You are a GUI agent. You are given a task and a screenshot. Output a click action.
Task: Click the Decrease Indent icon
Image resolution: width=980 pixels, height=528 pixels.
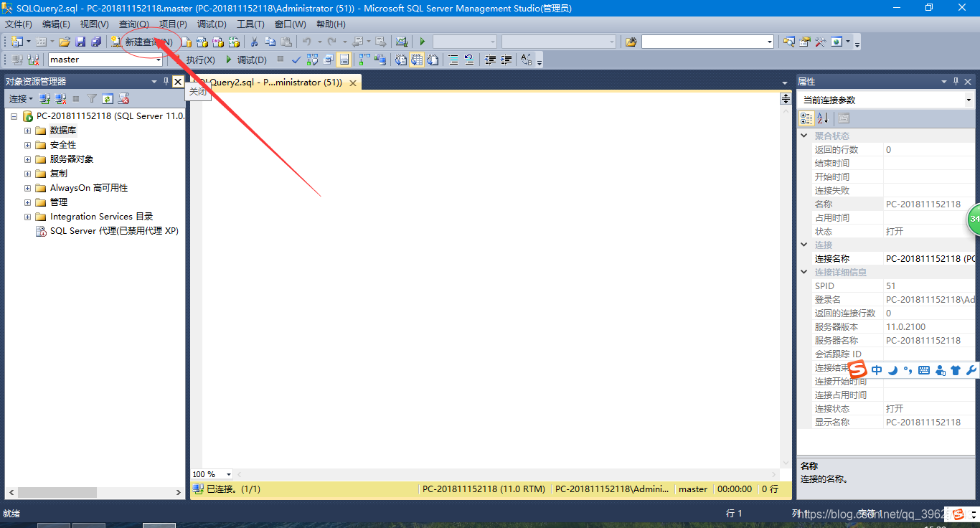[491, 60]
